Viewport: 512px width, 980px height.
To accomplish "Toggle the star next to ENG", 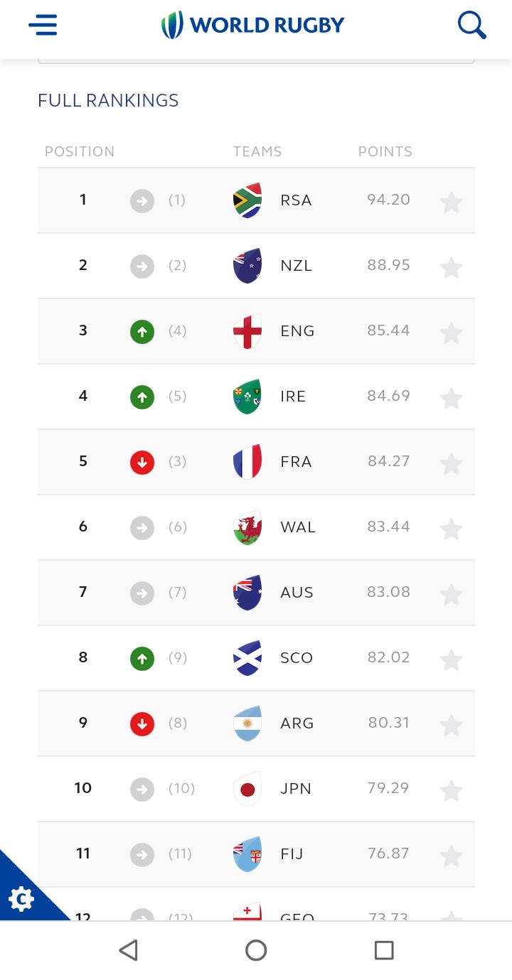I will point(451,333).
